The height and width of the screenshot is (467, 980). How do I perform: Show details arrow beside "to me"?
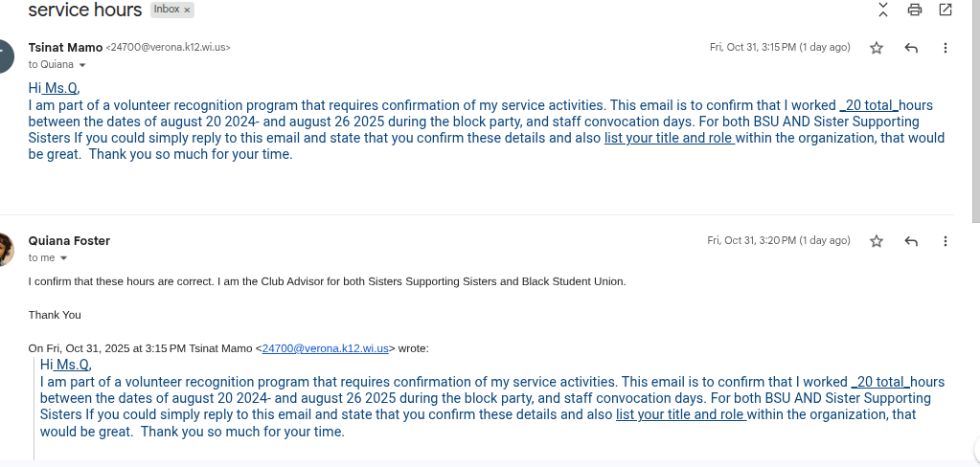64,258
